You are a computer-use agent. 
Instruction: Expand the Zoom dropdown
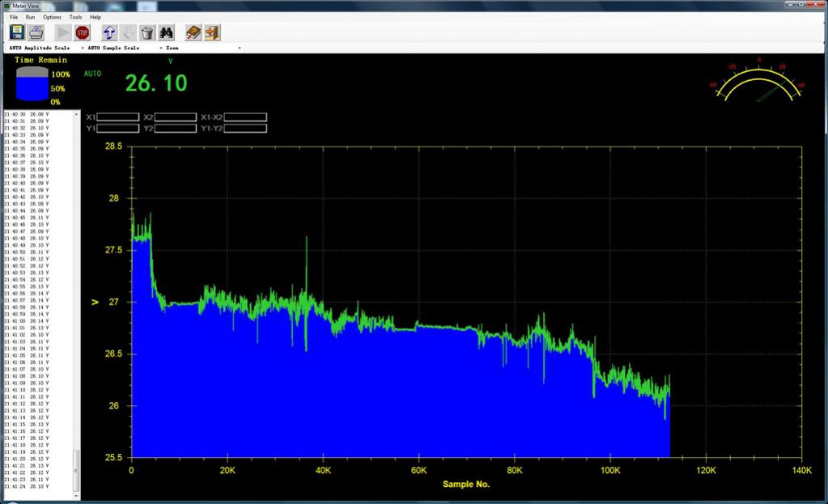(240, 48)
